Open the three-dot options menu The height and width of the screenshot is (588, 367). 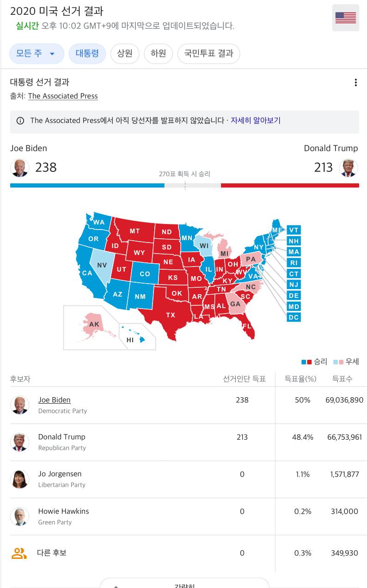(355, 83)
